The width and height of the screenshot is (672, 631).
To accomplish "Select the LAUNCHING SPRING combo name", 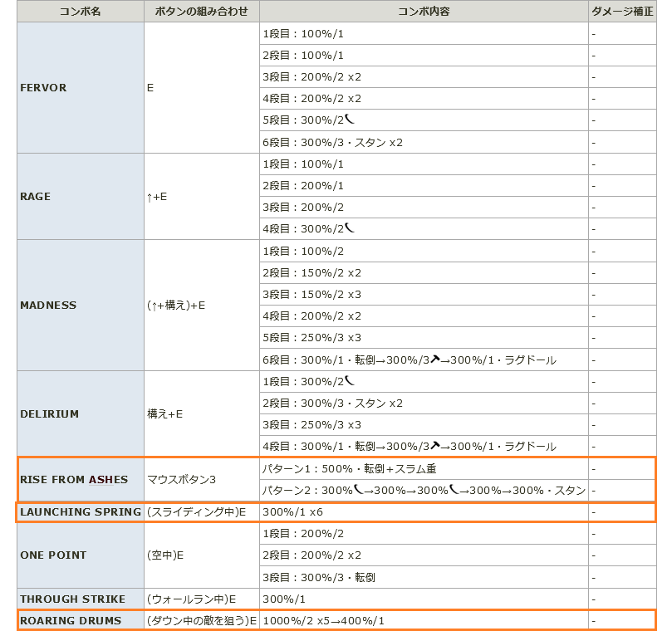I will (81, 512).
